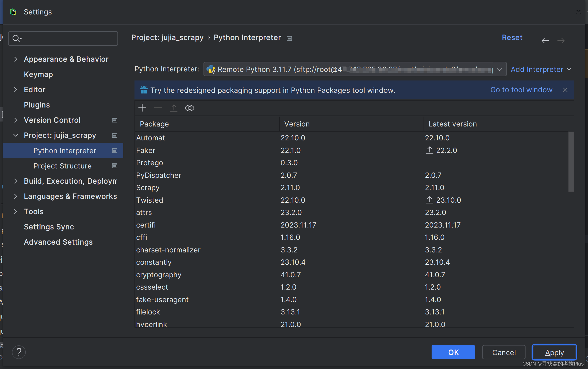Select the filelock package row
This screenshot has height=369, width=588.
[x=351, y=312]
